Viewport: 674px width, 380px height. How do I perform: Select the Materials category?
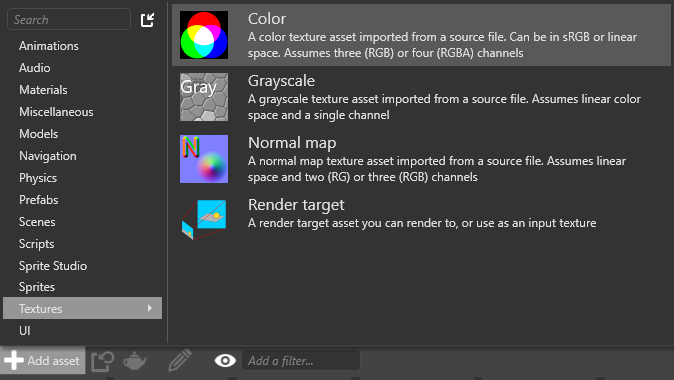(x=43, y=90)
